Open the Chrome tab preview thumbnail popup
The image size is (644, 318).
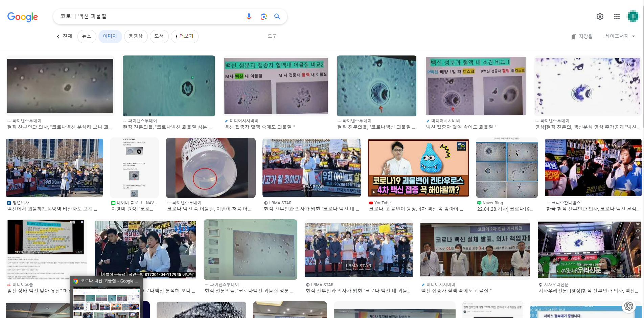click(x=107, y=297)
